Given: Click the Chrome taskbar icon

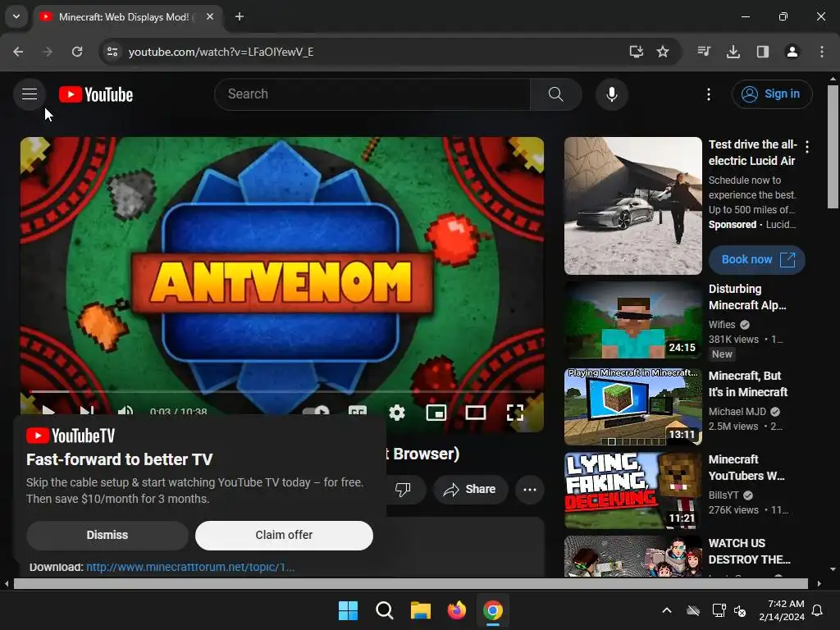Looking at the screenshot, I should pyautogui.click(x=493, y=610).
